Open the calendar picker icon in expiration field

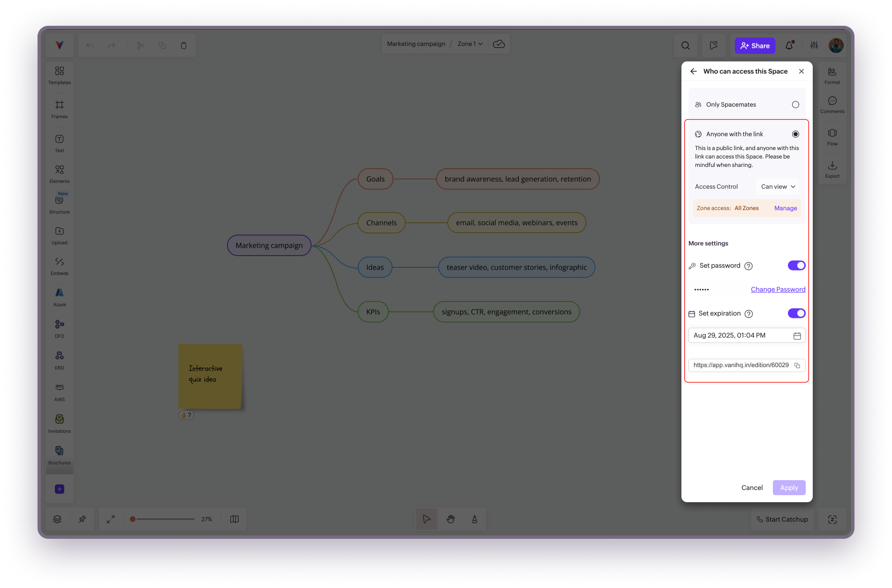pyautogui.click(x=797, y=336)
